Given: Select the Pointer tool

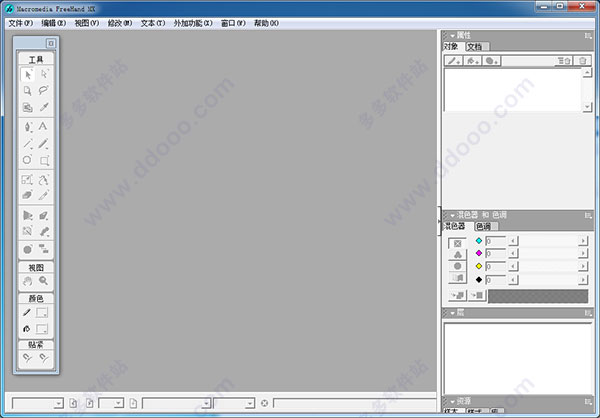Looking at the screenshot, I should pyautogui.click(x=28, y=74).
